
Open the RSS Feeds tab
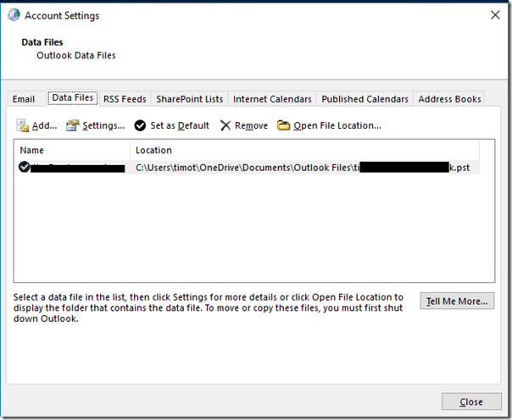(x=125, y=99)
